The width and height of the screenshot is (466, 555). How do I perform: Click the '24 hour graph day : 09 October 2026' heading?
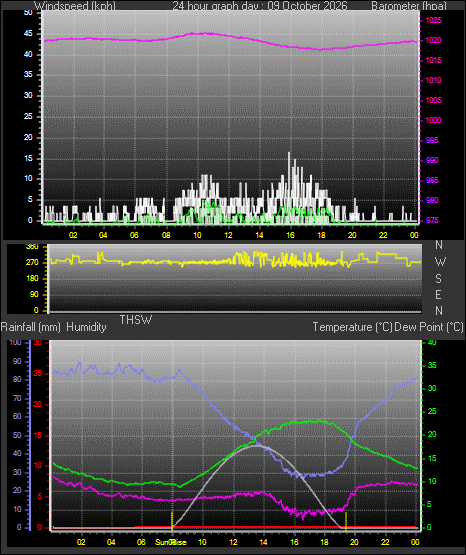coord(260,6)
